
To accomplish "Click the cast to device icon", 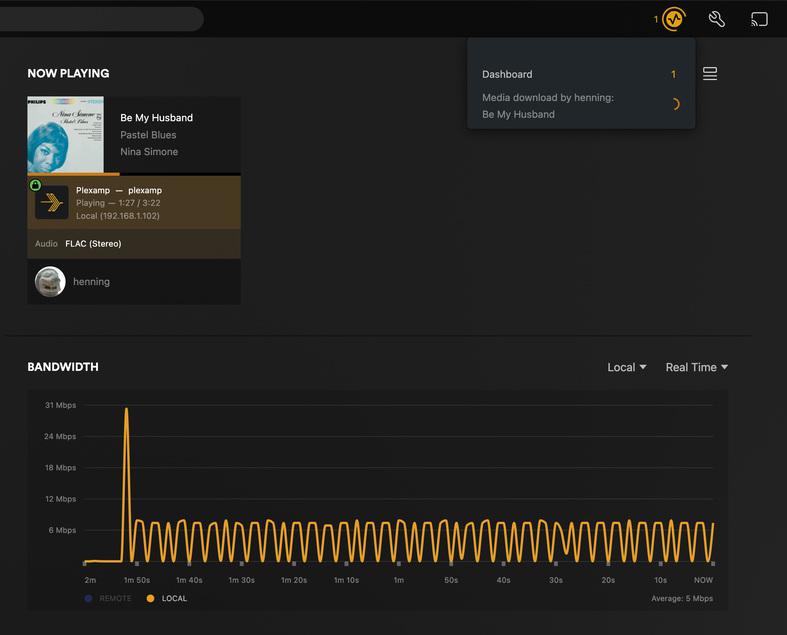I will coord(759,20).
